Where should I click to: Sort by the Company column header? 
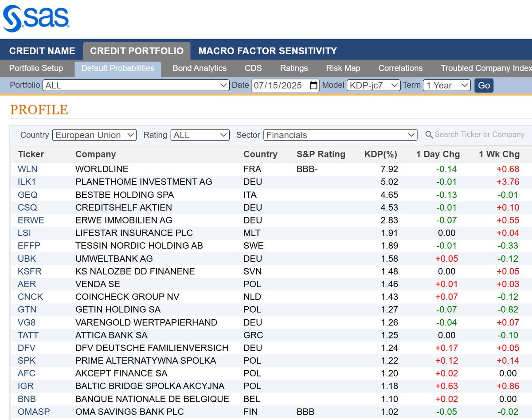point(96,154)
